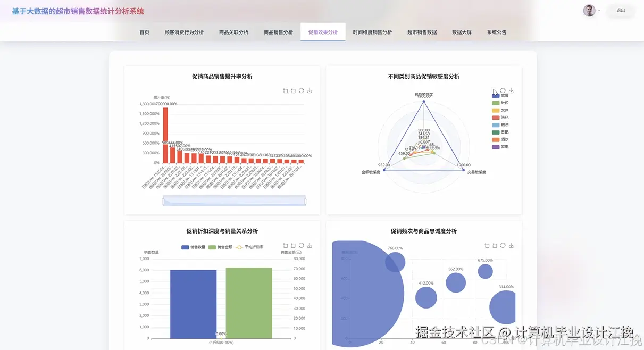Click the system title 基于大数据的超市销售数据统计分析系统

click(x=78, y=11)
